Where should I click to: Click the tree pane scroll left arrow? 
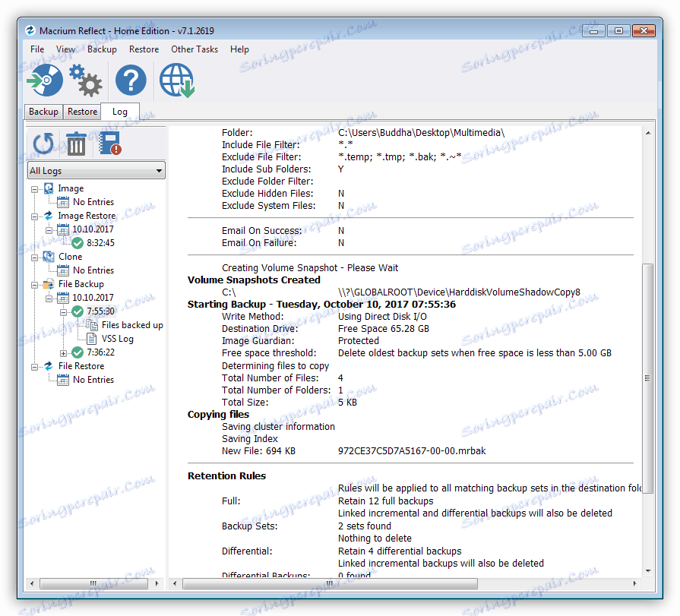[x=32, y=583]
